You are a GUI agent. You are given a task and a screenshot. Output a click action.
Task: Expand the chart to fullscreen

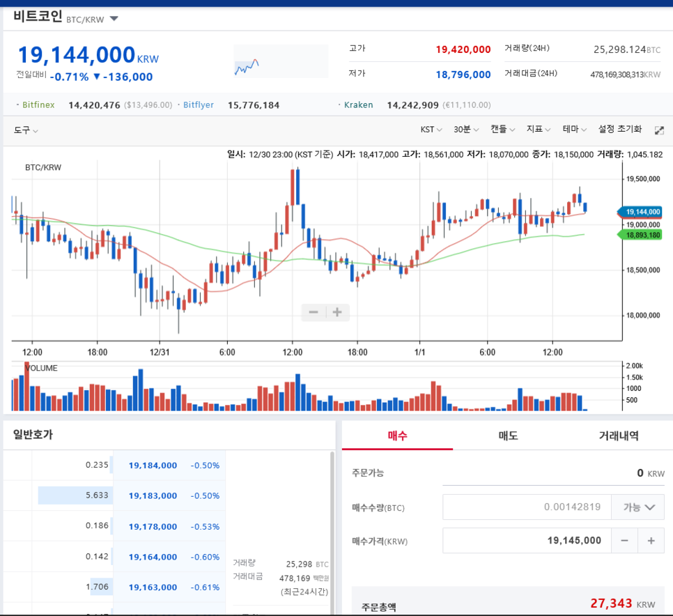(659, 130)
